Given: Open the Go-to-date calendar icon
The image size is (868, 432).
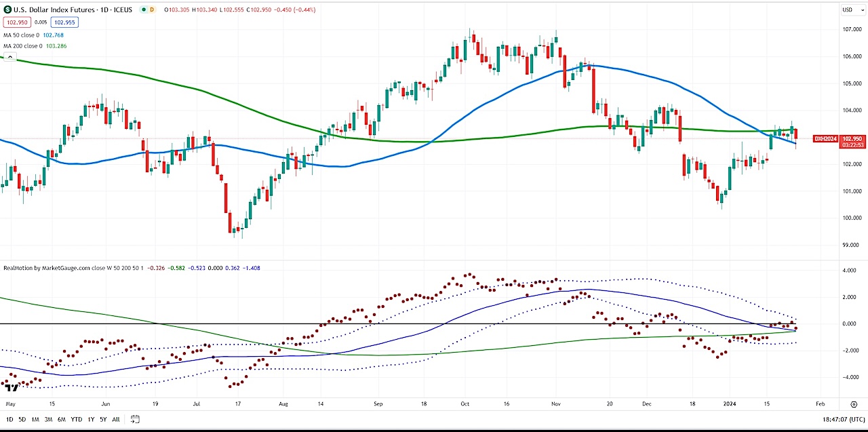Looking at the screenshot, I should click(x=135, y=419).
